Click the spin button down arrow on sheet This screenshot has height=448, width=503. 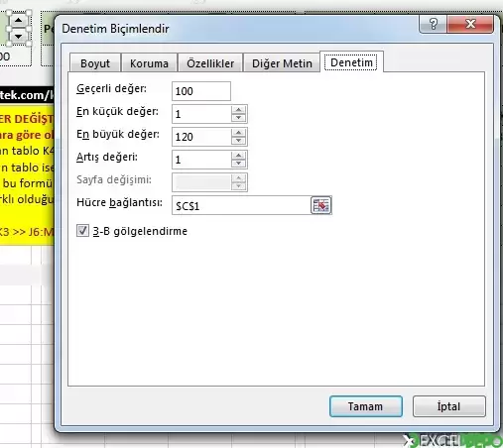[19, 36]
